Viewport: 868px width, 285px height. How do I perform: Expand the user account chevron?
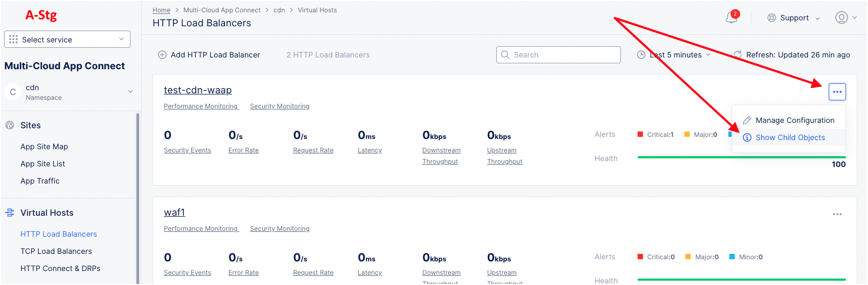tap(855, 18)
